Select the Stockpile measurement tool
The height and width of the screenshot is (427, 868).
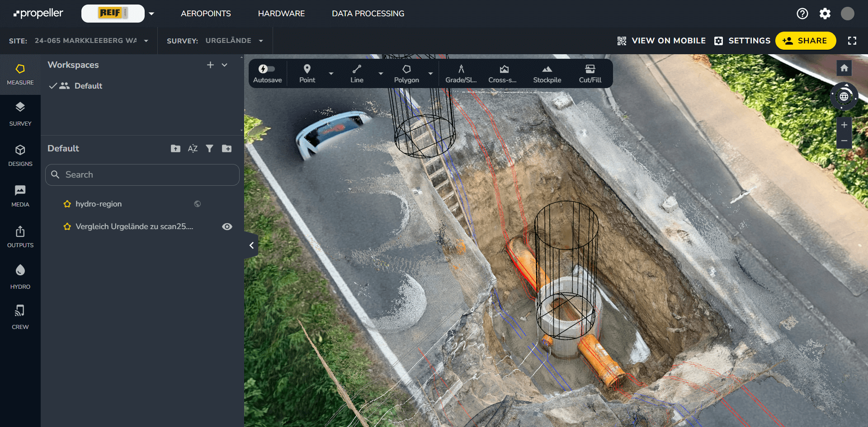tap(547, 74)
